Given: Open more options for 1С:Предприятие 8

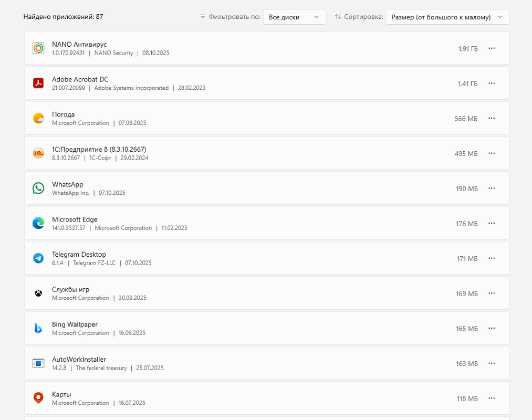Looking at the screenshot, I should click(x=491, y=153).
